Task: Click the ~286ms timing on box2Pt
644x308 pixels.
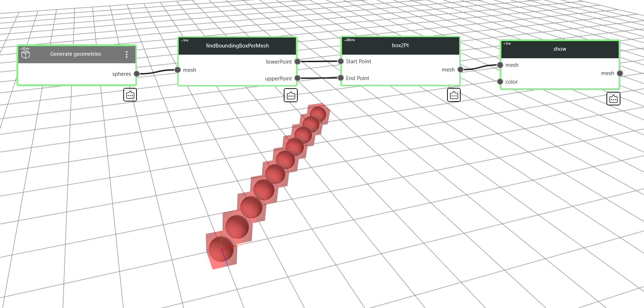Action: point(350,40)
